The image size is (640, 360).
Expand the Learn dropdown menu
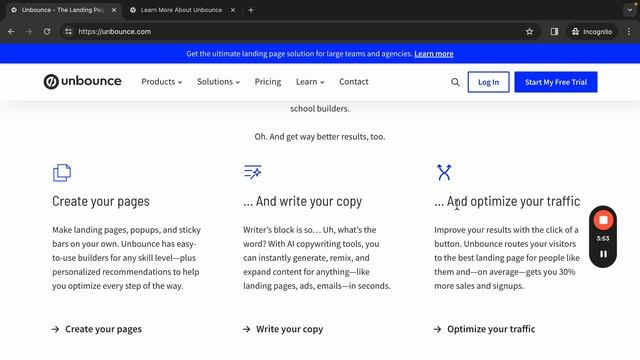tap(310, 82)
